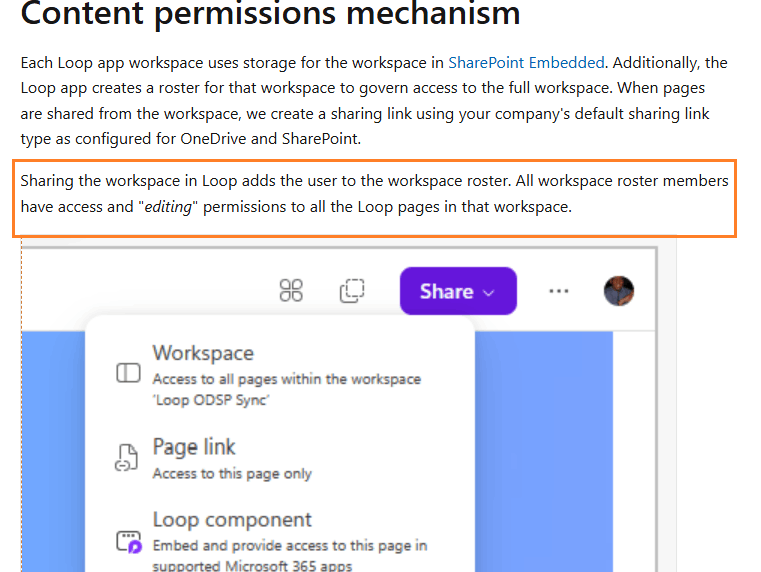Expand the Share dropdown chevron
This screenshot has height=572, width=761.
point(489,293)
